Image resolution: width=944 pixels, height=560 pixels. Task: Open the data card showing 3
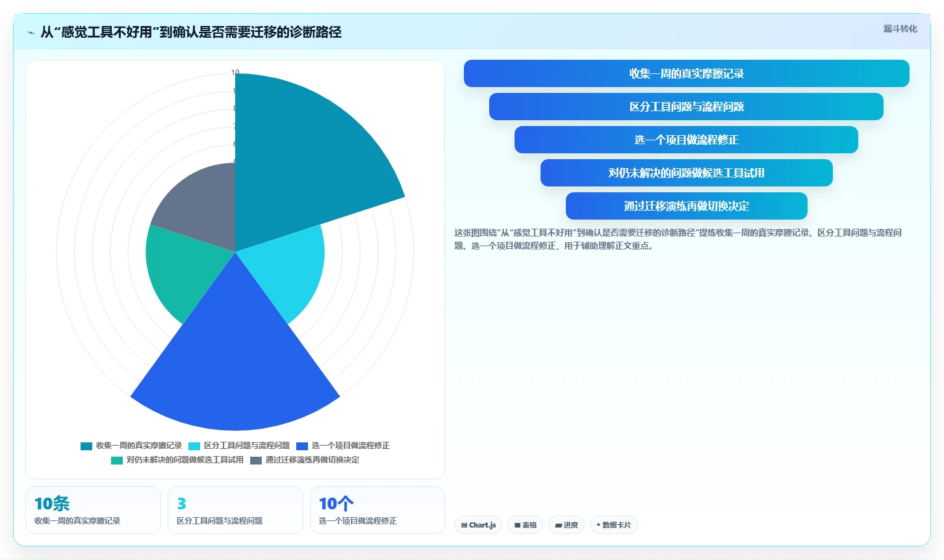point(235,510)
